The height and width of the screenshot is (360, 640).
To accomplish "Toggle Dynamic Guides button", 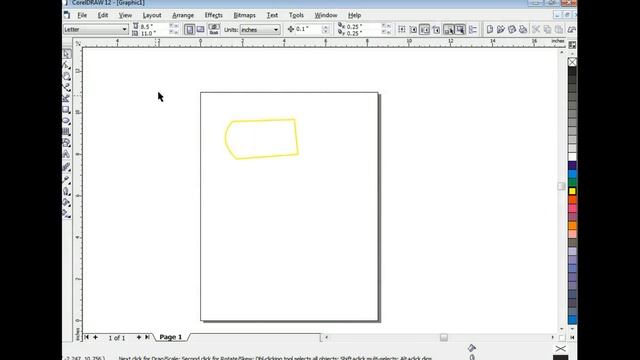I will pyautogui.click(x=436, y=29).
